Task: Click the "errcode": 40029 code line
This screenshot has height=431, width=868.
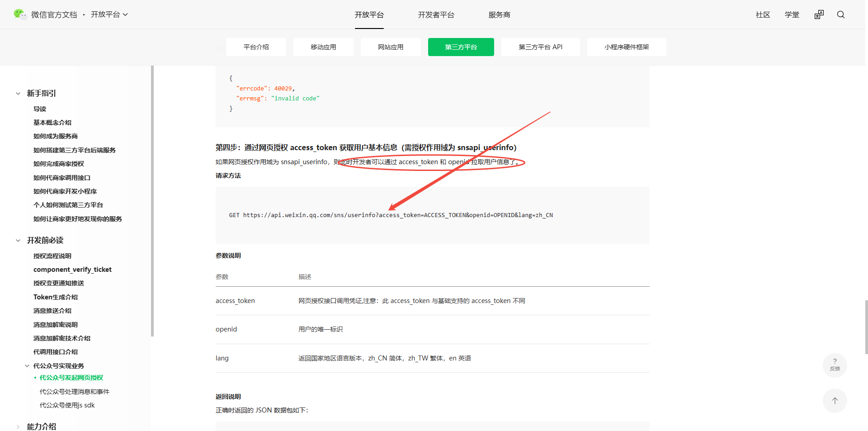Action: 265,89
